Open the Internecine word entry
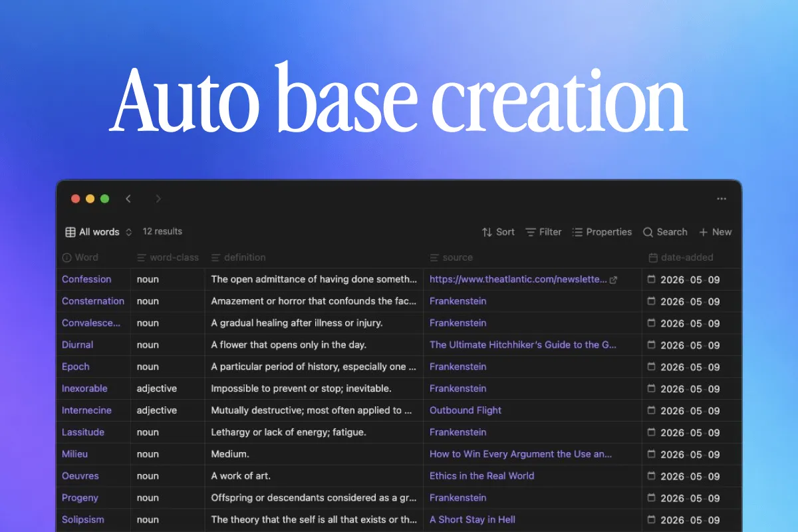Viewport: 798px width, 532px height. pyautogui.click(x=86, y=410)
